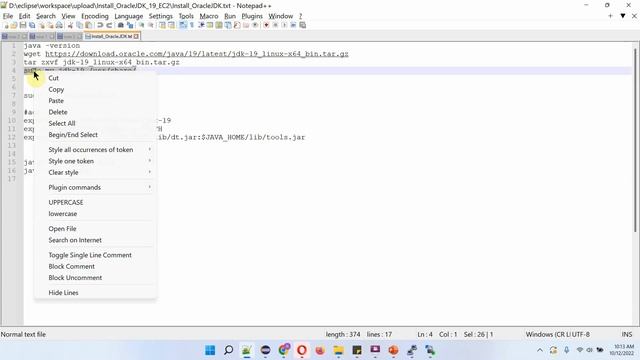Click the taskbar Search magnifier icon
640x360 pixels.
click(229, 350)
